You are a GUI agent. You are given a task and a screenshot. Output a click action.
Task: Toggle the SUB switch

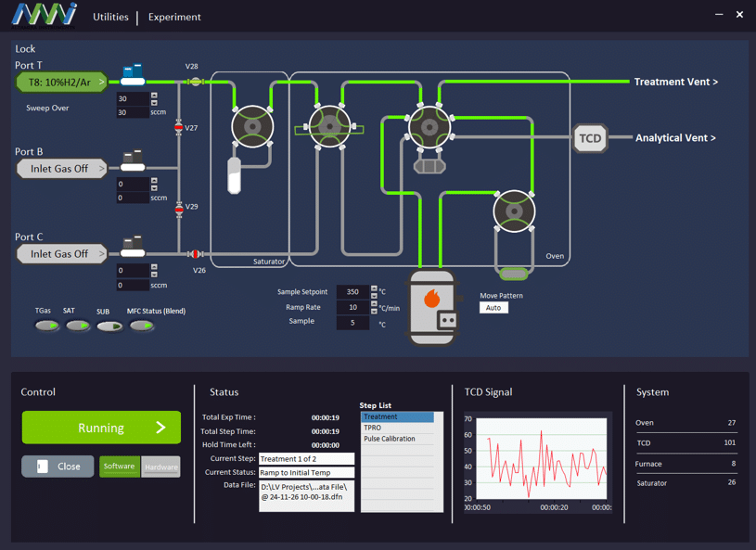tap(109, 326)
